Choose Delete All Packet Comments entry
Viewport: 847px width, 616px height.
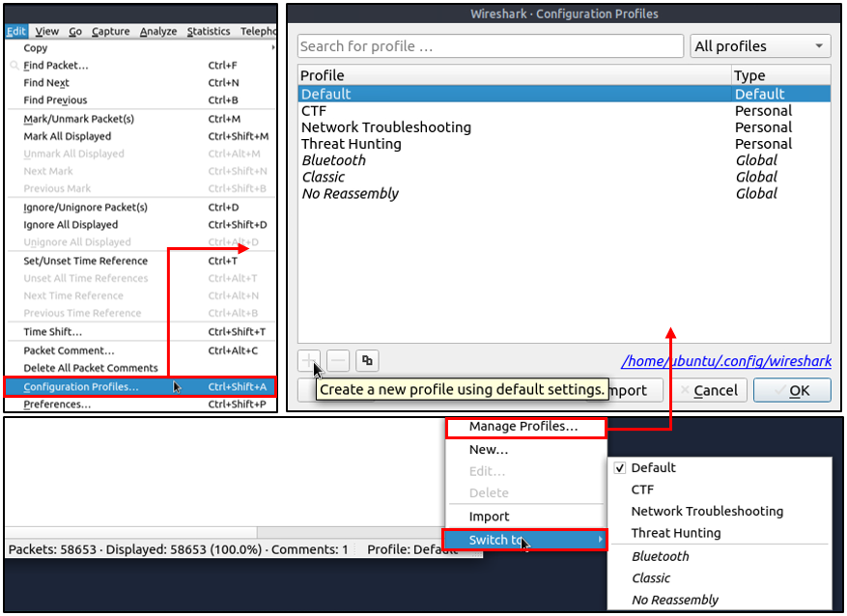(x=140, y=368)
